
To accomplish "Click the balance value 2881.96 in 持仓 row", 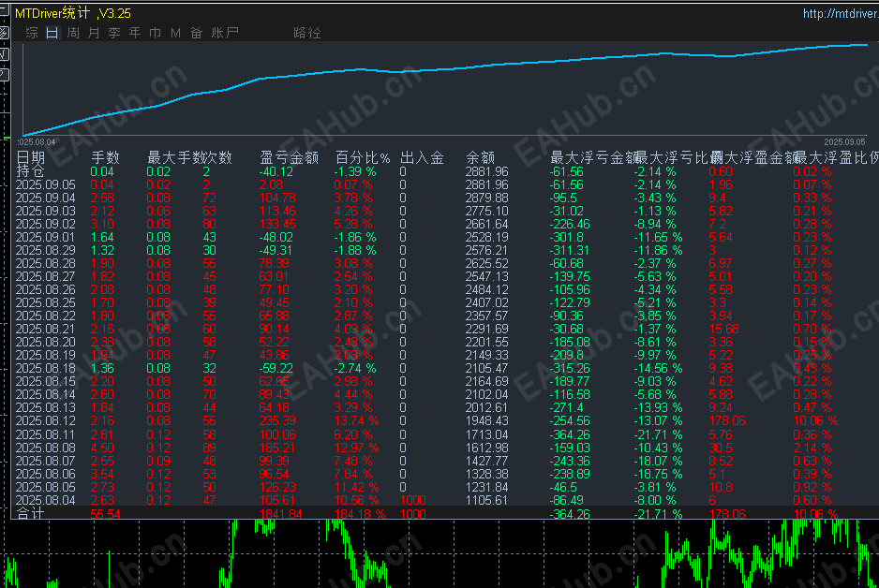I will pos(486,172).
